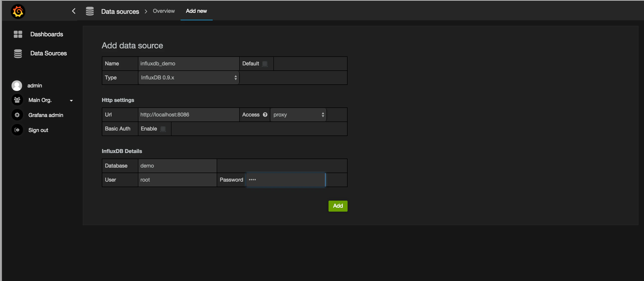Click the User field containing root
The width and height of the screenshot is (644, 281).
click(177, 180)
